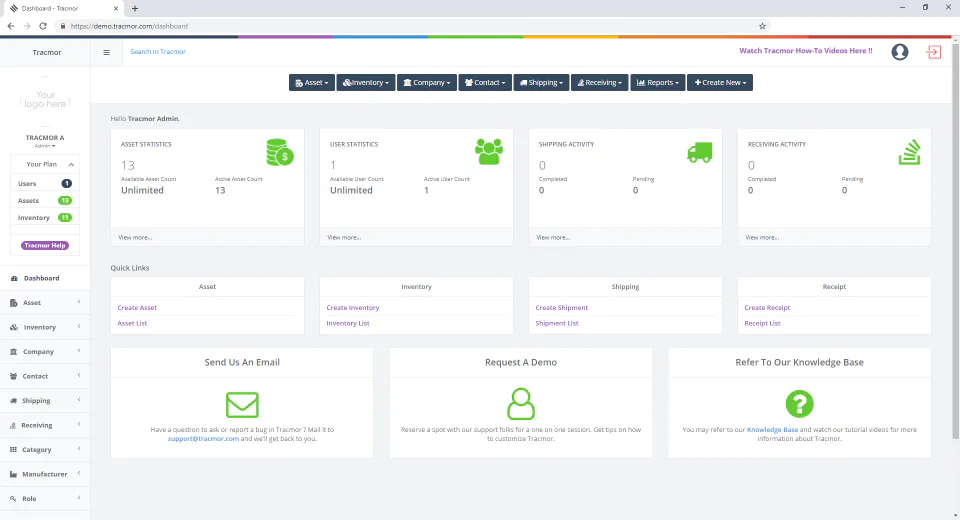Image resolution: width=960 pixels, height=520 pixels.
Task: Click the Assets plan count badge
Action: click(x=64, y=200)
